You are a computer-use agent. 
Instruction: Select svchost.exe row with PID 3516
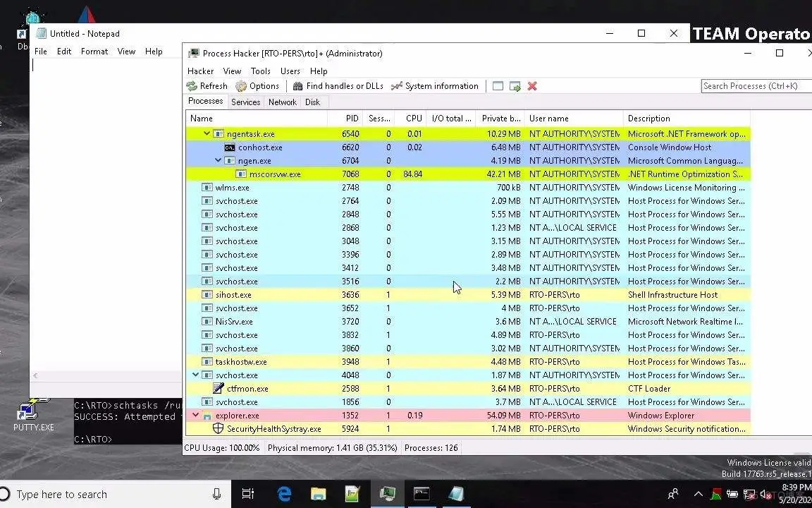467,282
